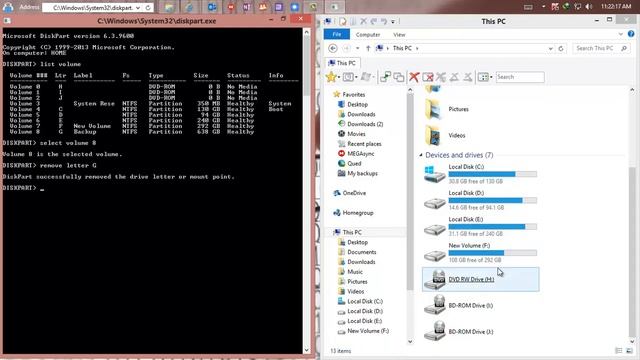Open the View ribbon tab
The height and width of the screenshot is (360, 640).
399,35
